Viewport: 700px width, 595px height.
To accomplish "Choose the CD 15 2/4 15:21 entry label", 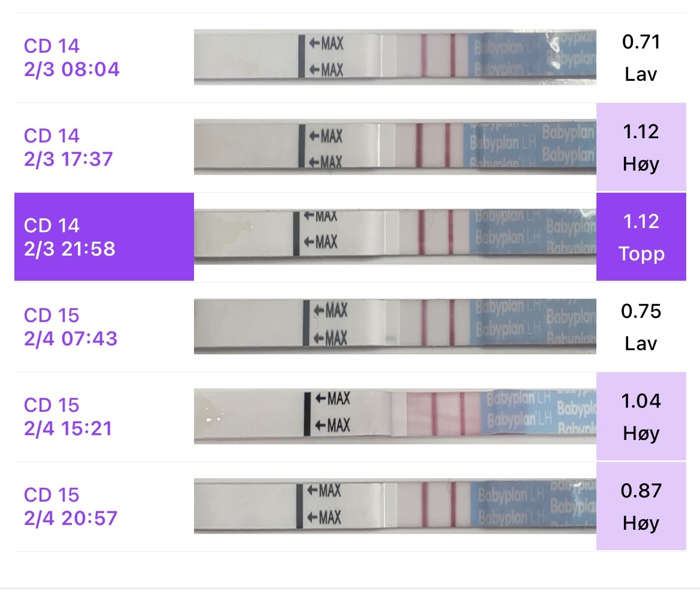I will point(68,417).
